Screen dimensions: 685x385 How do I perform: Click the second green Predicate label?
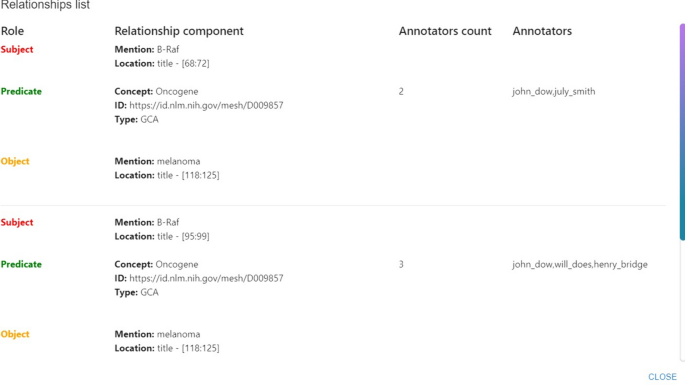point(21,264)
